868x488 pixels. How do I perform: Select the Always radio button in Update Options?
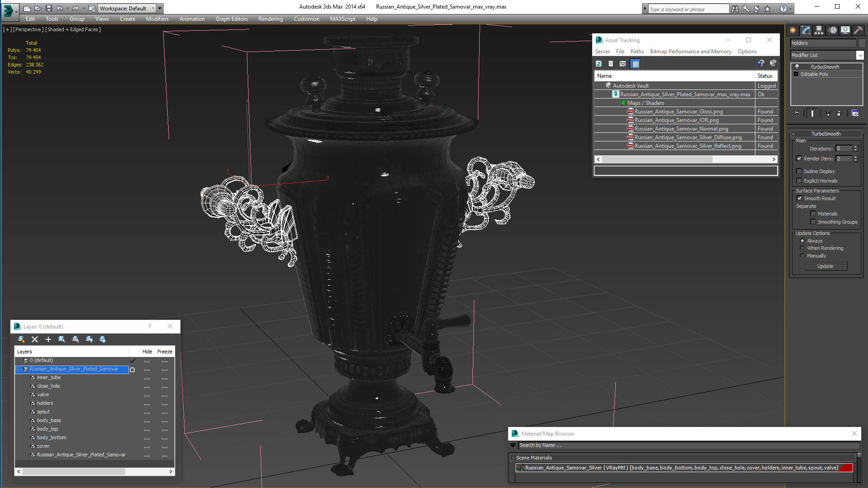pos(802,241)
